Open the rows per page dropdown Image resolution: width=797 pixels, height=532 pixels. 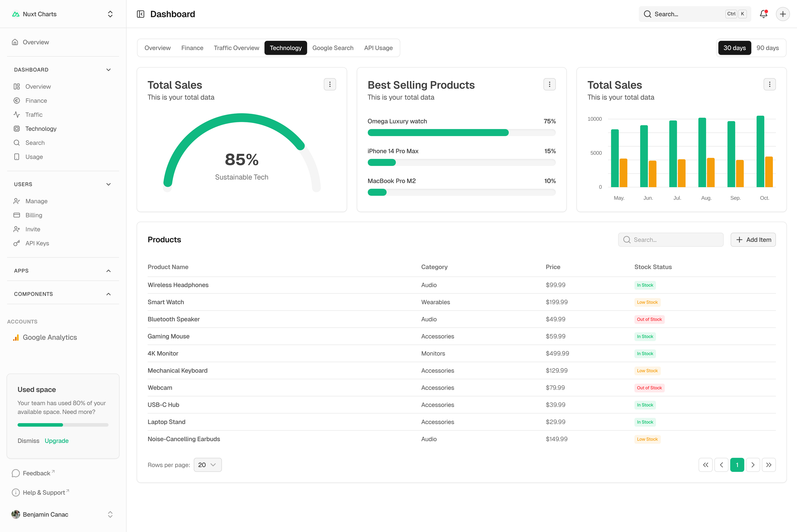click(x=207, y=465)
